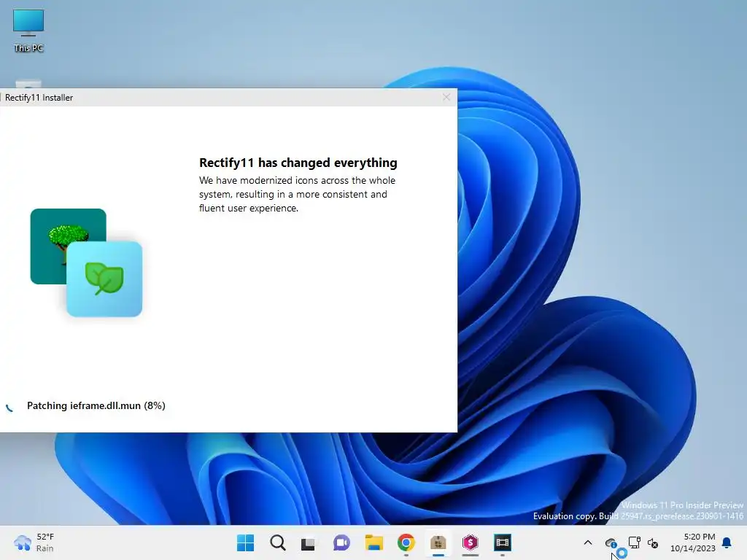
Task: Click the old tree icon image
Action: pos(68,246)
